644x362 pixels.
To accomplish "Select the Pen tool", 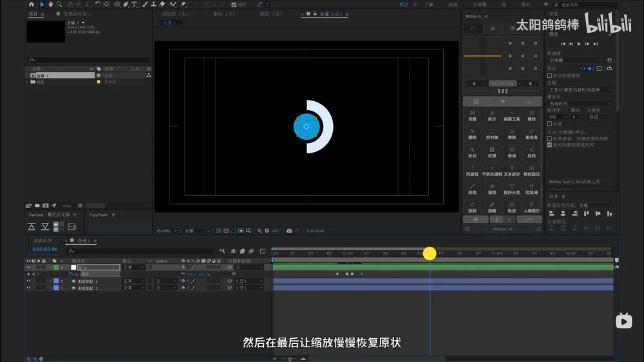I will 126,5.
